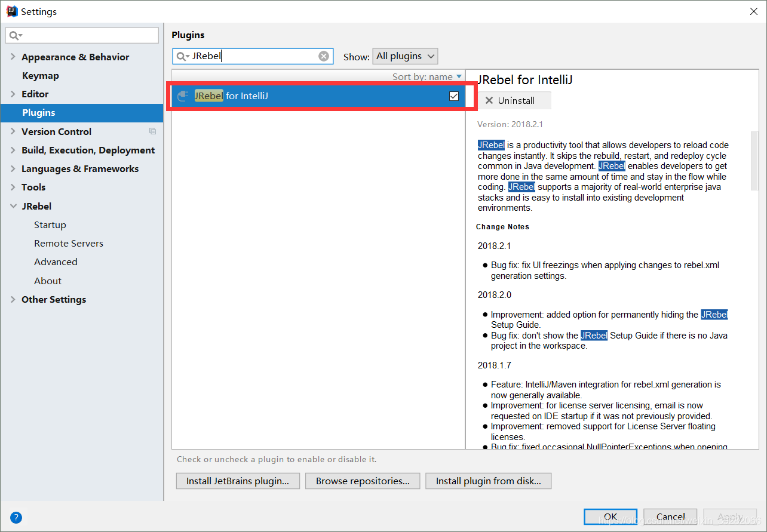
Task: Select Keymap in the settings tree
Action: point(41,75)
